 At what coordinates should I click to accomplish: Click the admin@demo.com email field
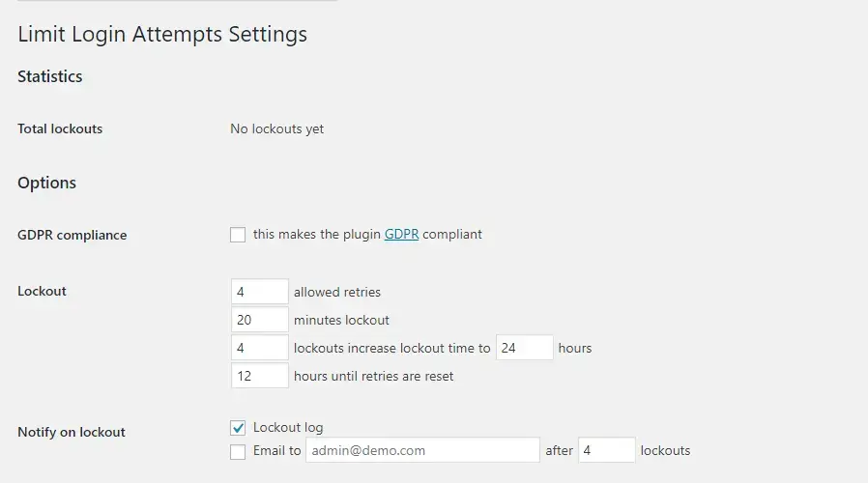point(422,450)
